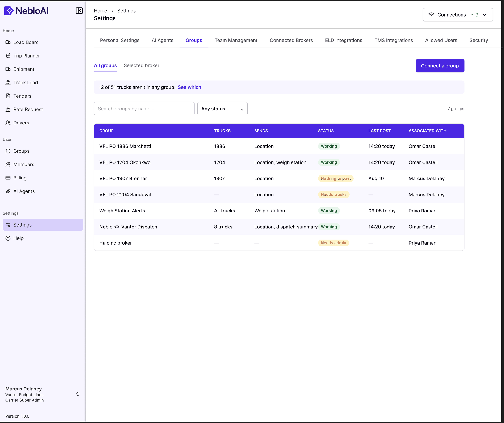Click the See which link
This screenshot has width=504, height=423.
189,87
